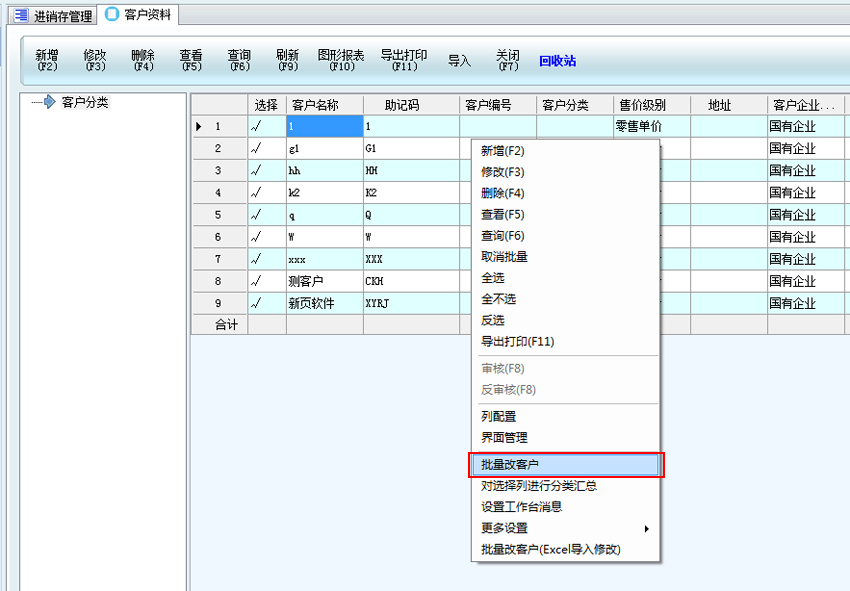Click the 客户名称 column header
The height and width of the screenshot is (591, 850).
324,105
